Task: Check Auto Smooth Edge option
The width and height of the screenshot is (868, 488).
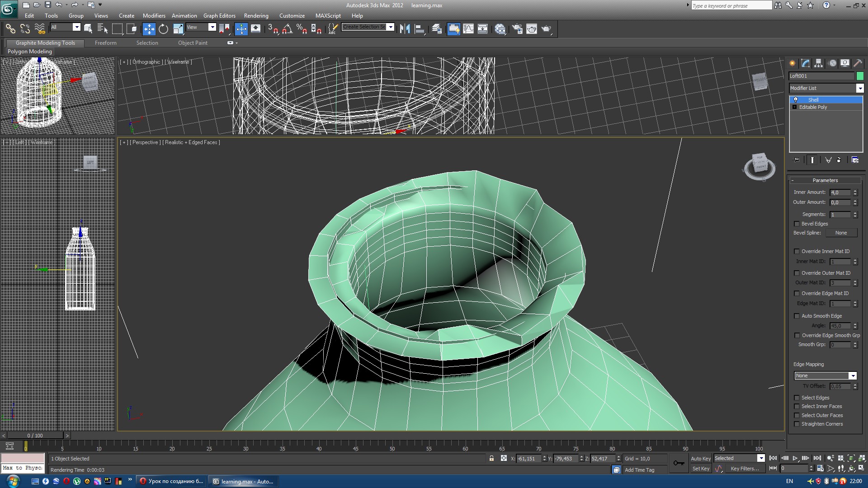Action: click(x=797, y=316)
